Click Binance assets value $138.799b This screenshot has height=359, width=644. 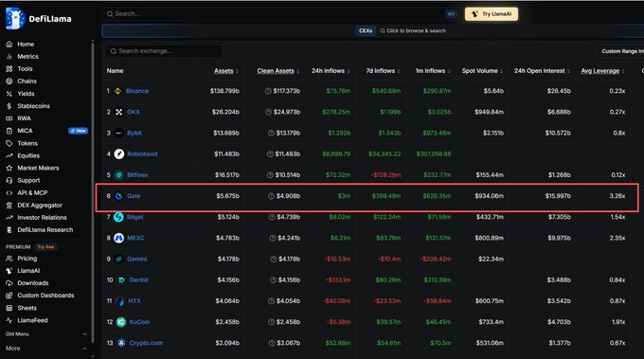[224, 91]
